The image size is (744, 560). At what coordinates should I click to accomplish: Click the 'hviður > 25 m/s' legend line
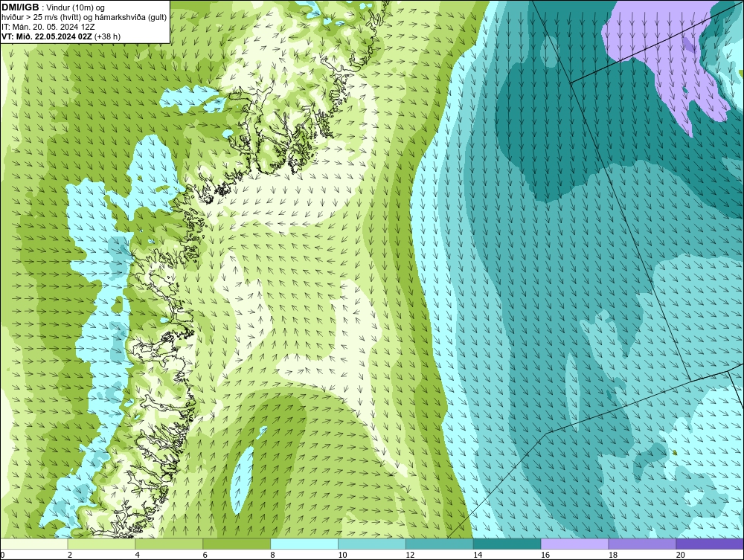pos(84,18)
